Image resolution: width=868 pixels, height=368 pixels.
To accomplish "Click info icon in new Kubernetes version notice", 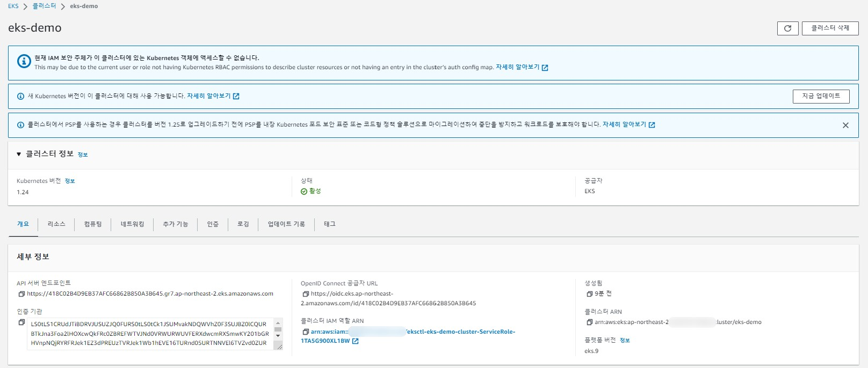I will point(20,97).
